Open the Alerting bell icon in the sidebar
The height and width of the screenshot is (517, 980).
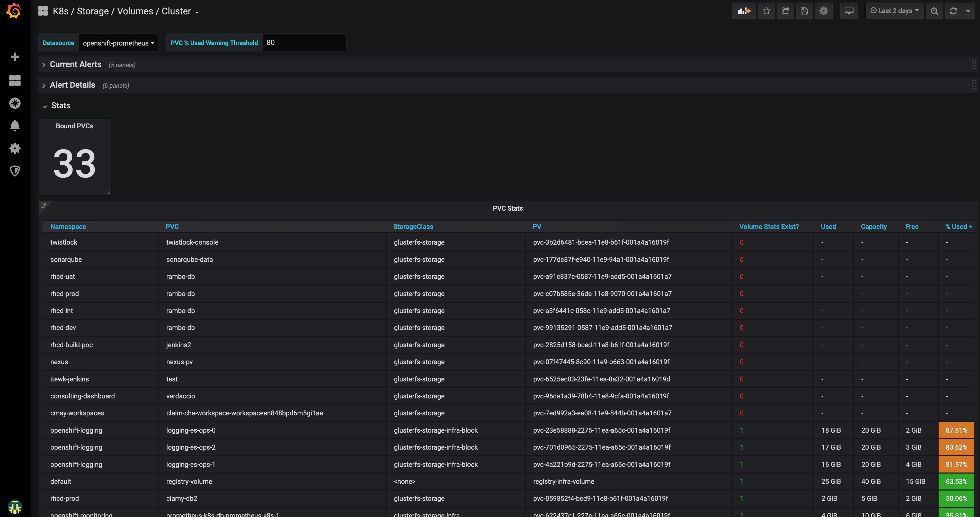[15, 126]
